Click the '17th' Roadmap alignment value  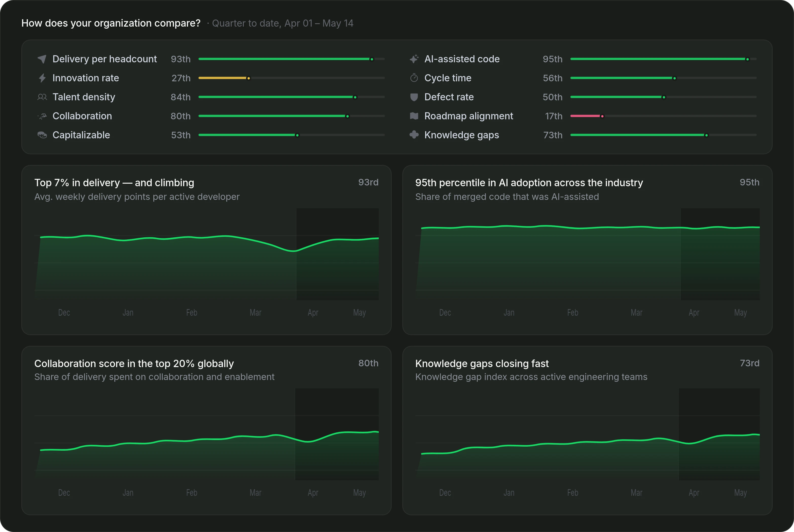(x=554, y=116)
